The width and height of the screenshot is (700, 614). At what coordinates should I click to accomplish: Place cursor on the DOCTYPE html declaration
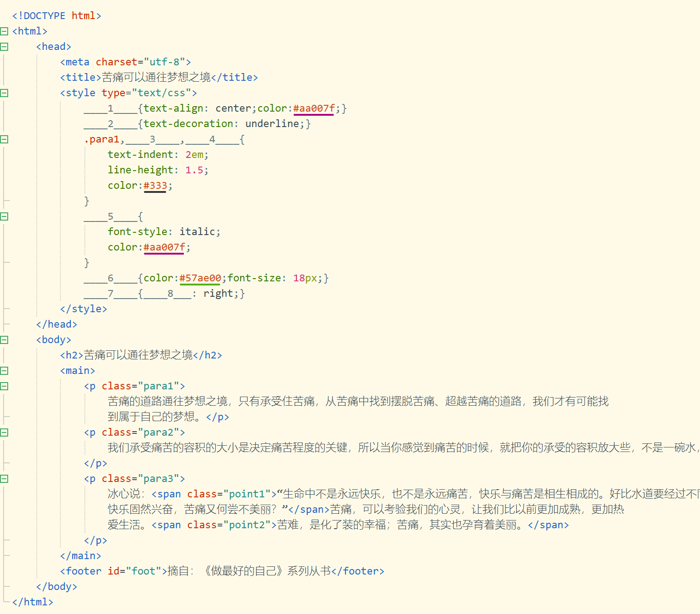tap(57, 16)
